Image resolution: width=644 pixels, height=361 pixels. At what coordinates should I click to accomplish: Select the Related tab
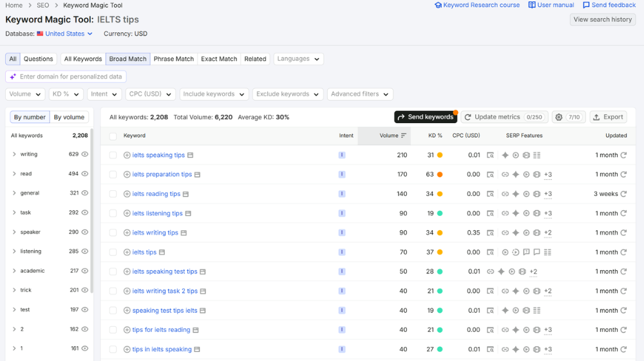[x=255, y=59]
